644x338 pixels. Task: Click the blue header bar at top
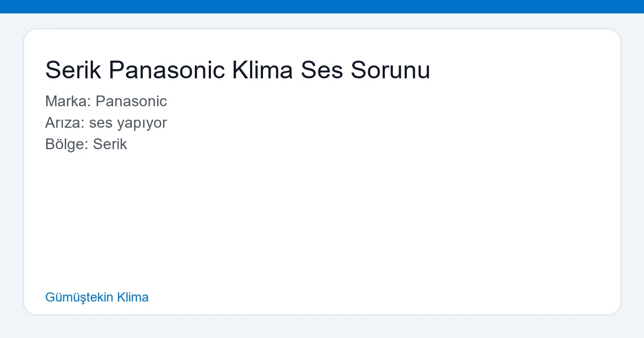(x=322, y=7)
